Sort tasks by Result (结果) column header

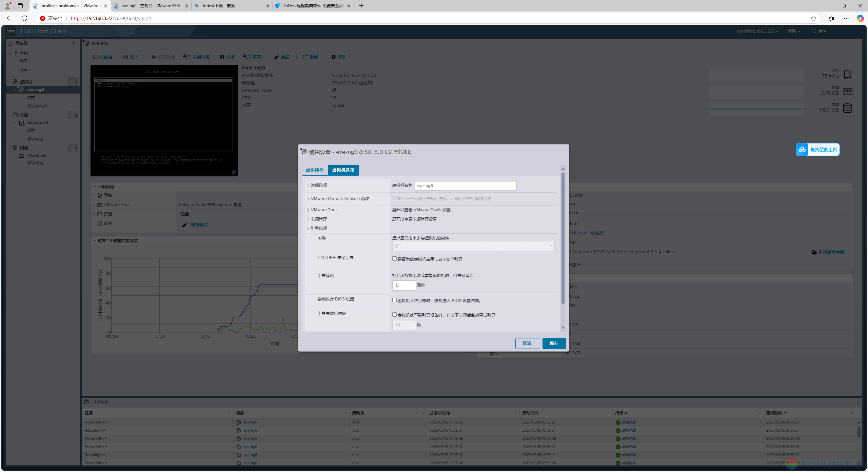tap(619, 413)
